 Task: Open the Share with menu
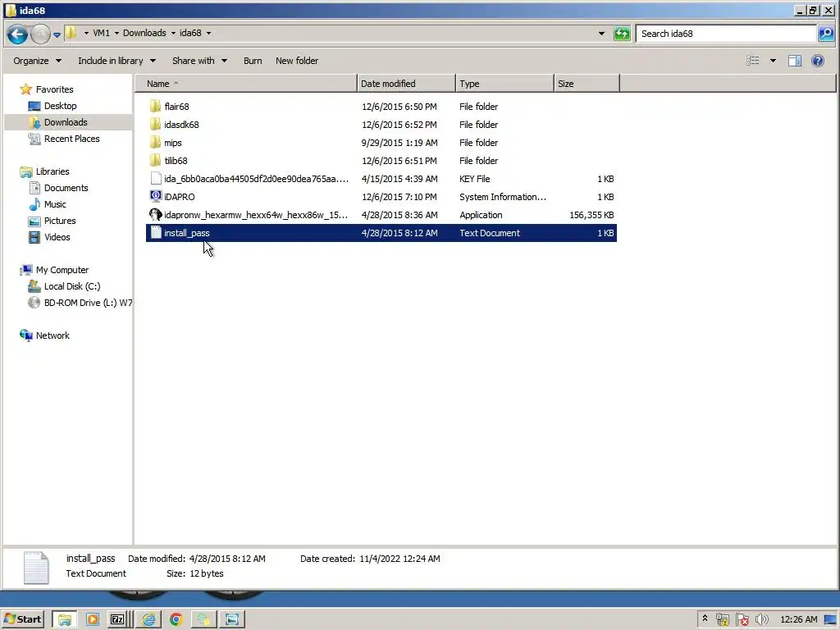(199, 61)
